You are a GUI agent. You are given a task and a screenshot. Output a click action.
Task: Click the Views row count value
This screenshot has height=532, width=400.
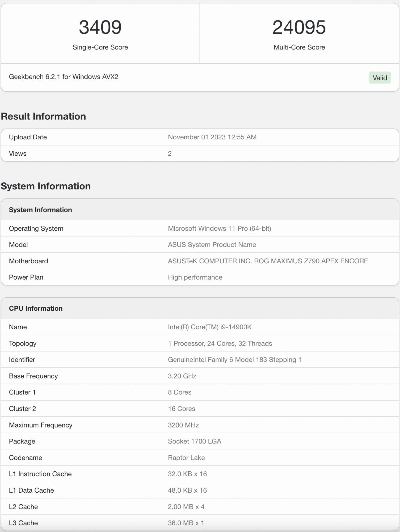click(170, 153)
